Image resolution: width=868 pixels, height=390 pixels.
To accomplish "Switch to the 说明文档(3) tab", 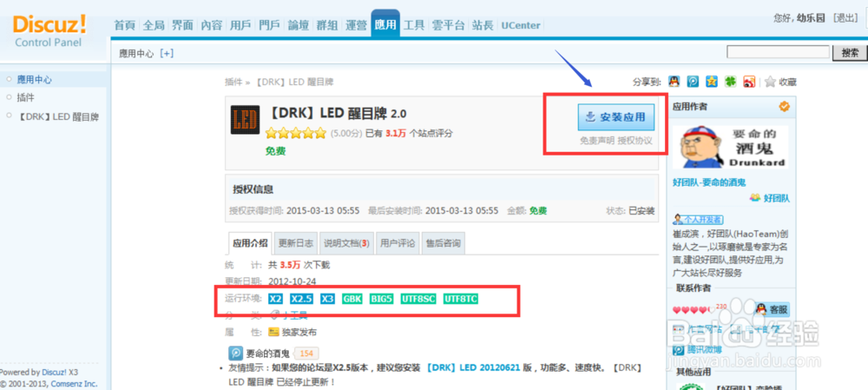I will pyautogui.click(x=346, y=243).
